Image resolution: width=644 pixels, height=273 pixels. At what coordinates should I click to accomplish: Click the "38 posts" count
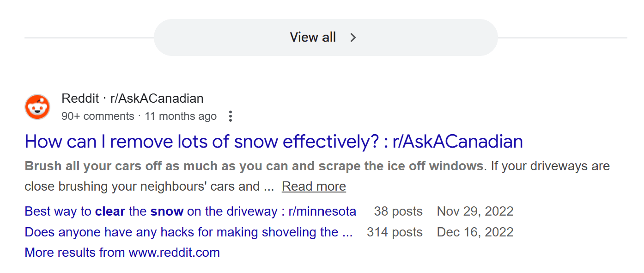(398, 211)
